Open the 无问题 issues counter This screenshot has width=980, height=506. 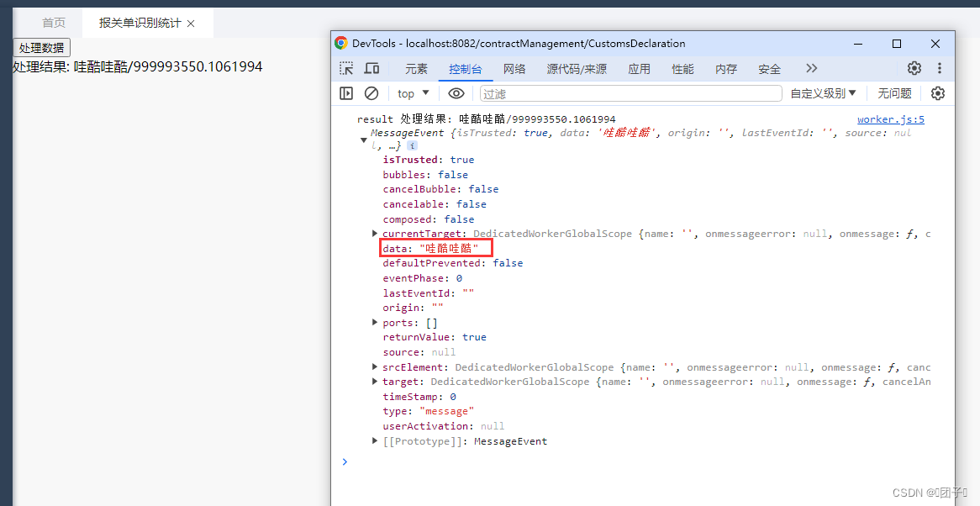(893, 92)
